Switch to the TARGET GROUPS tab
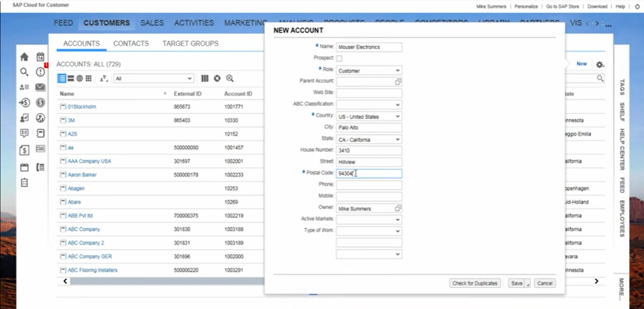The image size is (644, 309). coord(190,43)
